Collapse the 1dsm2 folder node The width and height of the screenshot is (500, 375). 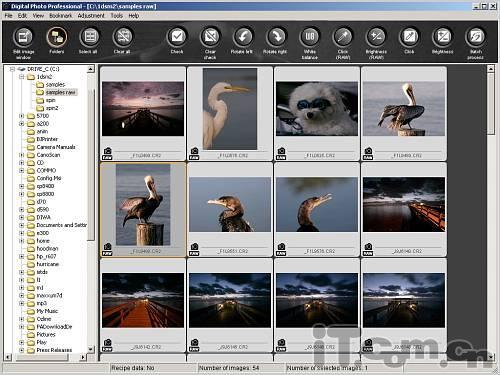22,77
